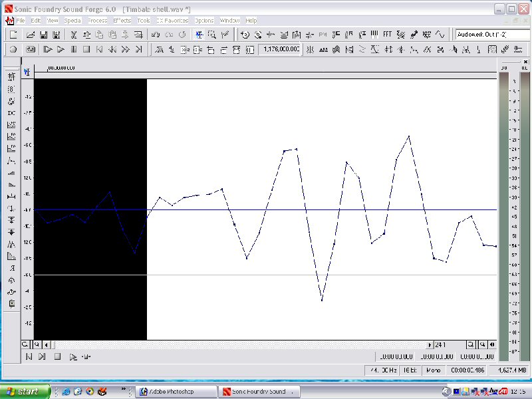Click the Pause button in transport toolbar
Image resolution: width=532 pixels, height=399 pixels.
point(74,49)
